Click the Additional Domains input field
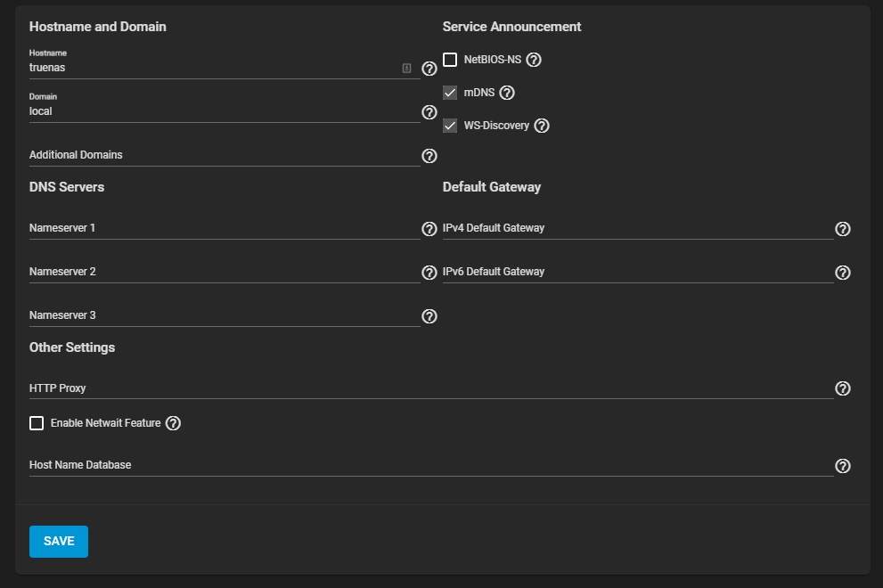The image size is (883, 588). click(x=225, y=155)
